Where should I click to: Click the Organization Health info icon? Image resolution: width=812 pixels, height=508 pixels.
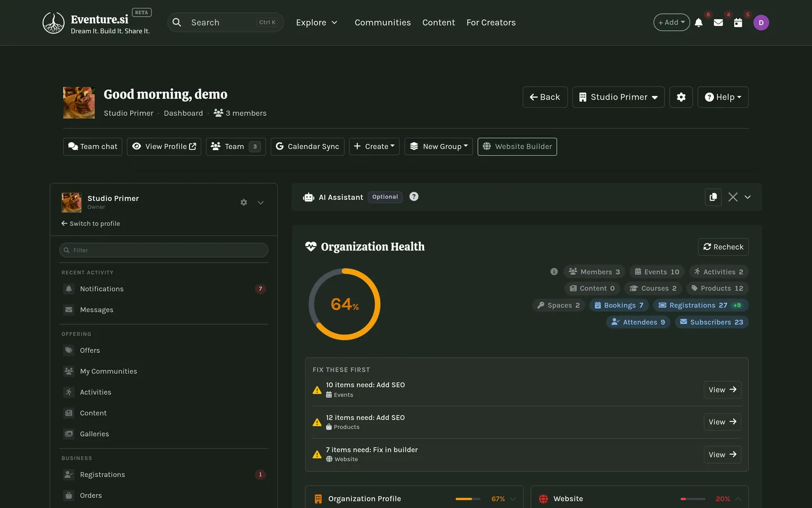click(x=554, y=271)
